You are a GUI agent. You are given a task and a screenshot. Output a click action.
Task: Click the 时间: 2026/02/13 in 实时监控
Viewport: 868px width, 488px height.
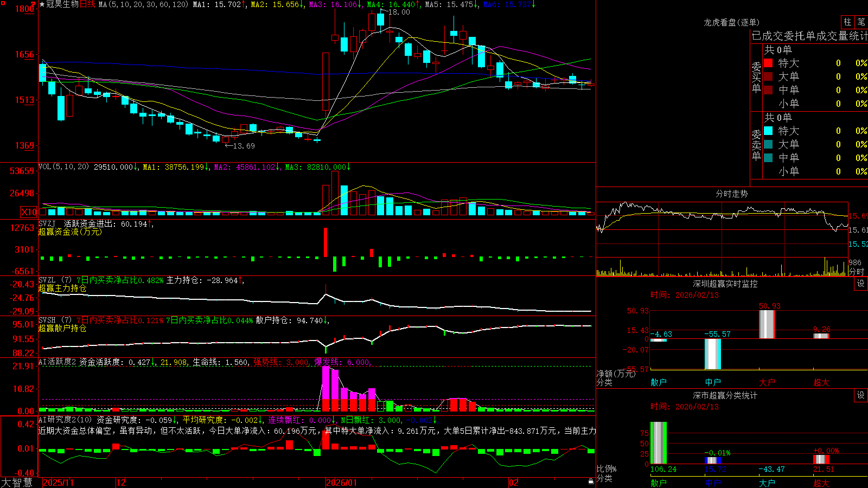point(685,295)
